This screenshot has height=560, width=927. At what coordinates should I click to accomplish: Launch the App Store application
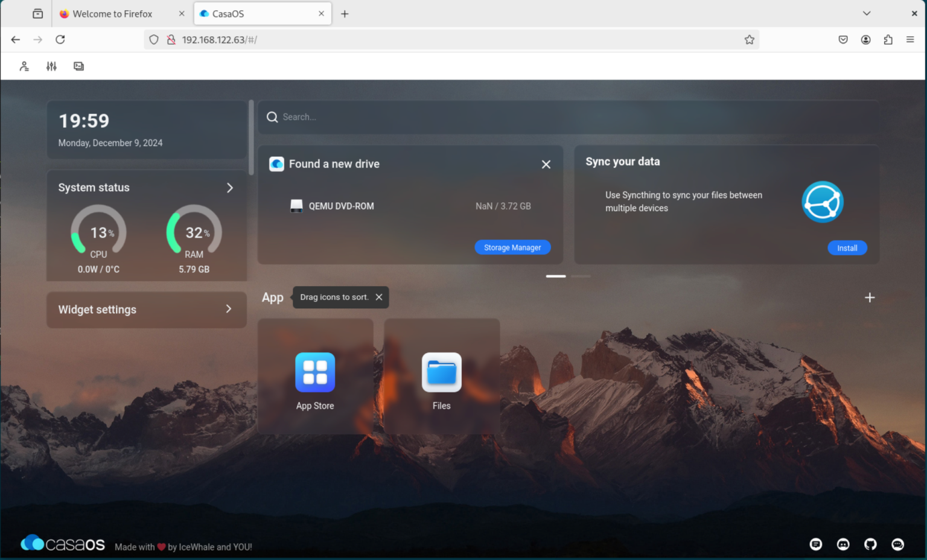pyautogui.click(x=315, y=372)
